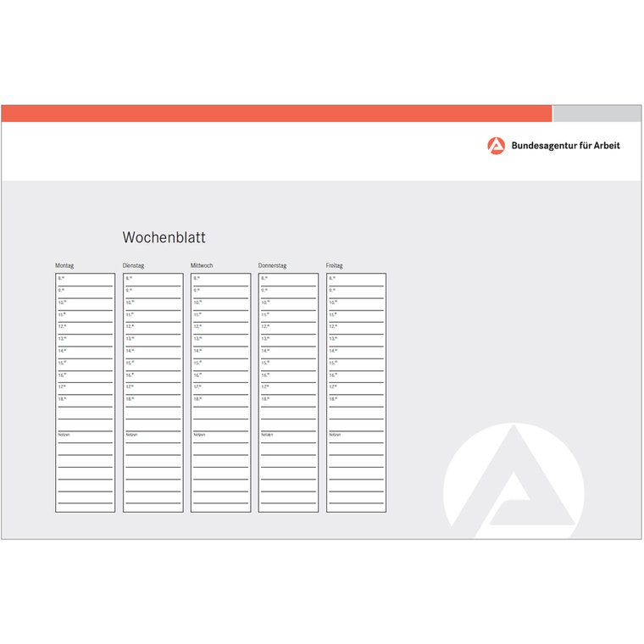The image size is (644, 644).
Task: Select the Freitag column header
Action: 335,266
